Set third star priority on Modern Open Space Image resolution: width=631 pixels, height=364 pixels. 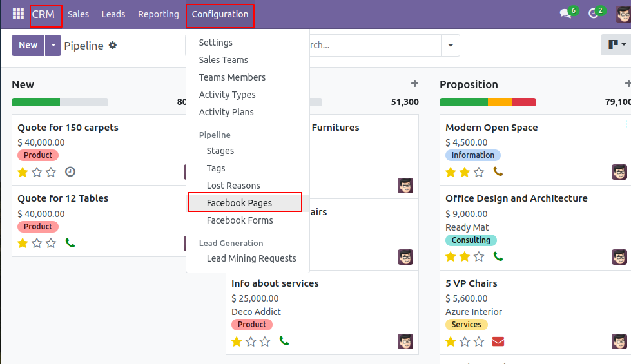pos(479,172)
